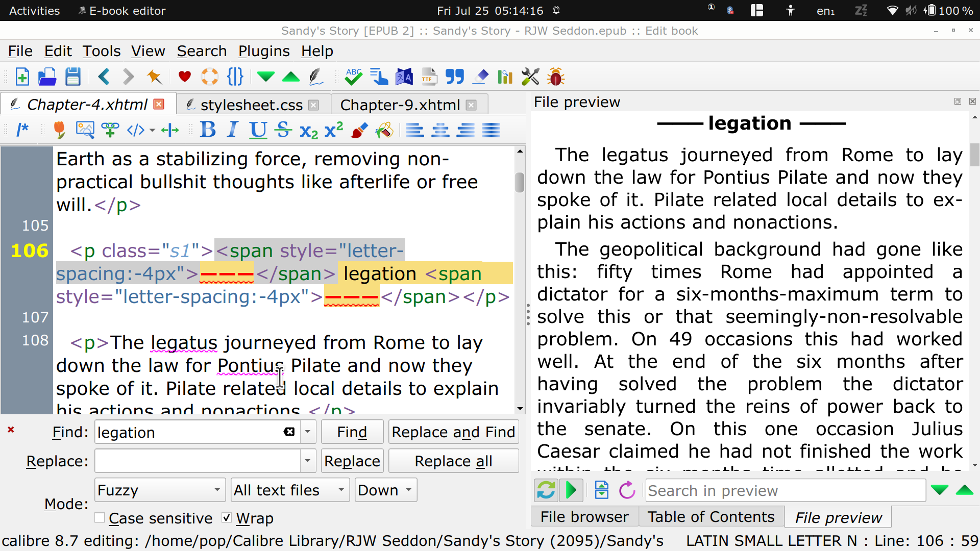Switch to the stylesheet.css tab
Viewport: 980px width, 551px height.
pyautogui.click(x=251, y=105)
